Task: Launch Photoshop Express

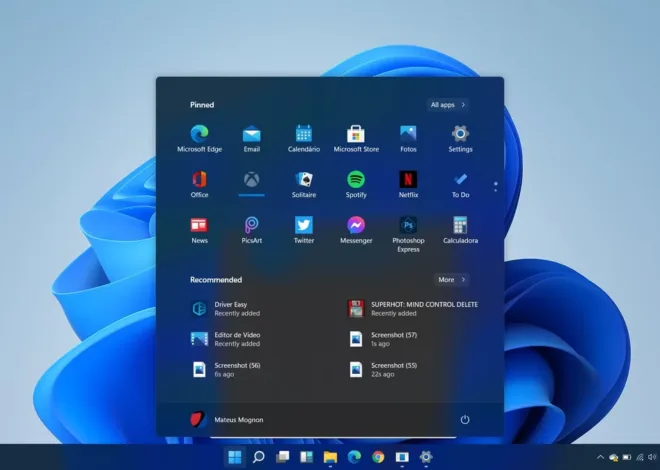Action: pos(408,234)
